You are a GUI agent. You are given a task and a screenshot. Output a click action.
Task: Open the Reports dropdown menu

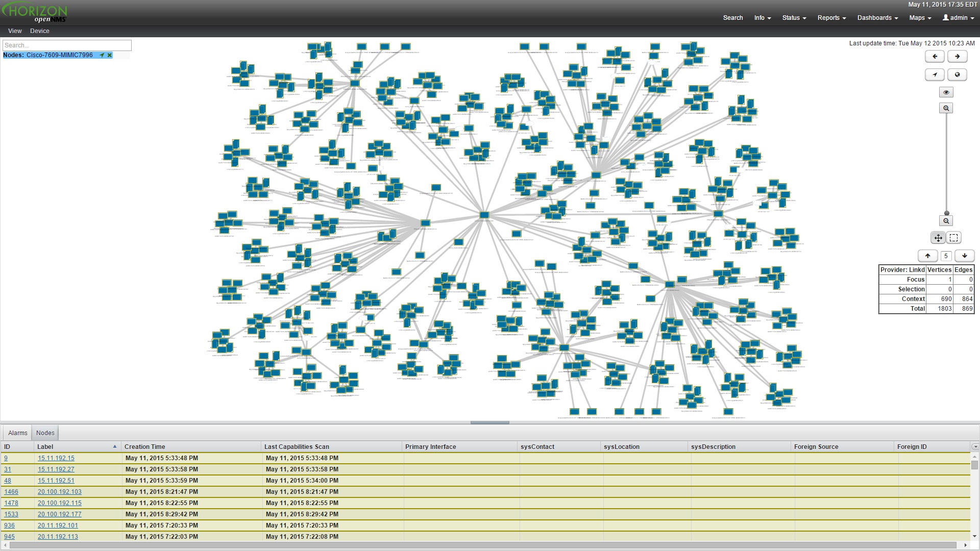[x=831, y=18]
